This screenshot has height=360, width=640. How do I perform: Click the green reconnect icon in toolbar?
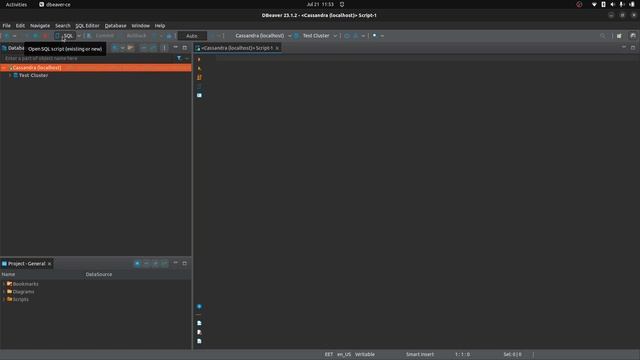pos(36,36)
